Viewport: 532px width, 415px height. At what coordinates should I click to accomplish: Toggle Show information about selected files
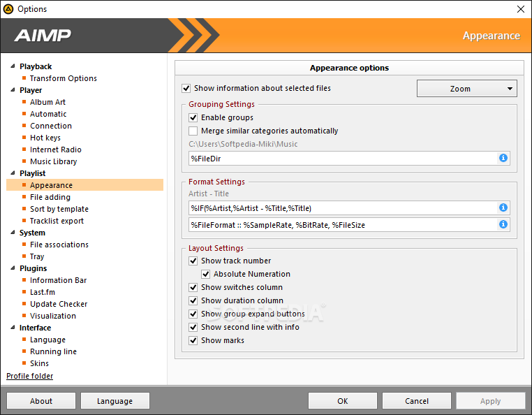[186, 88]
